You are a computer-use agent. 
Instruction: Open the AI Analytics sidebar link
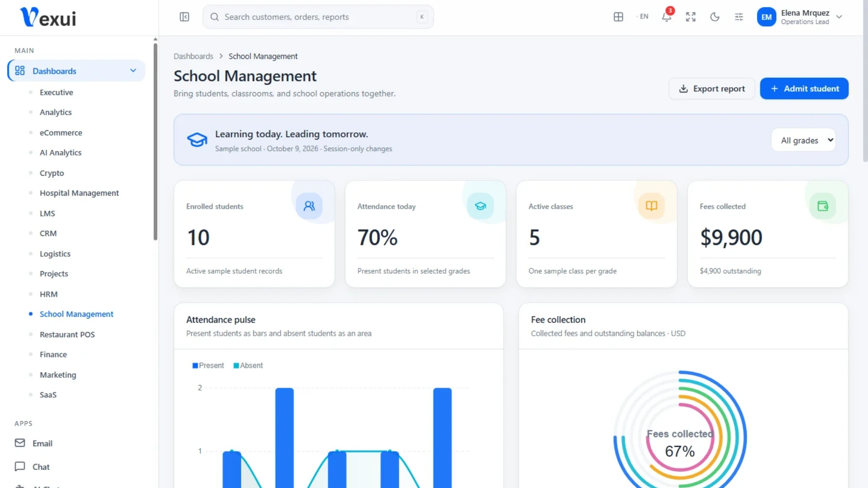[61, 153]
